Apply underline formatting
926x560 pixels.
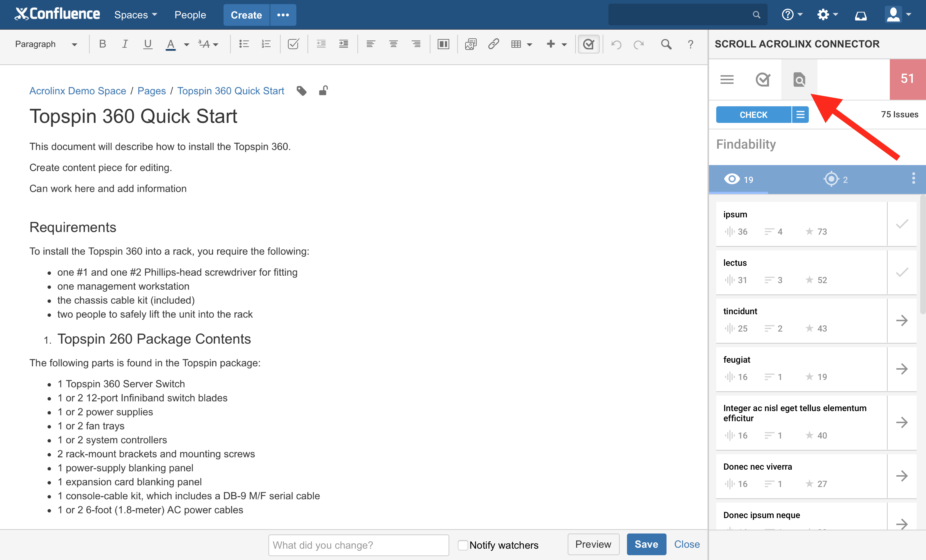point(148,44)
